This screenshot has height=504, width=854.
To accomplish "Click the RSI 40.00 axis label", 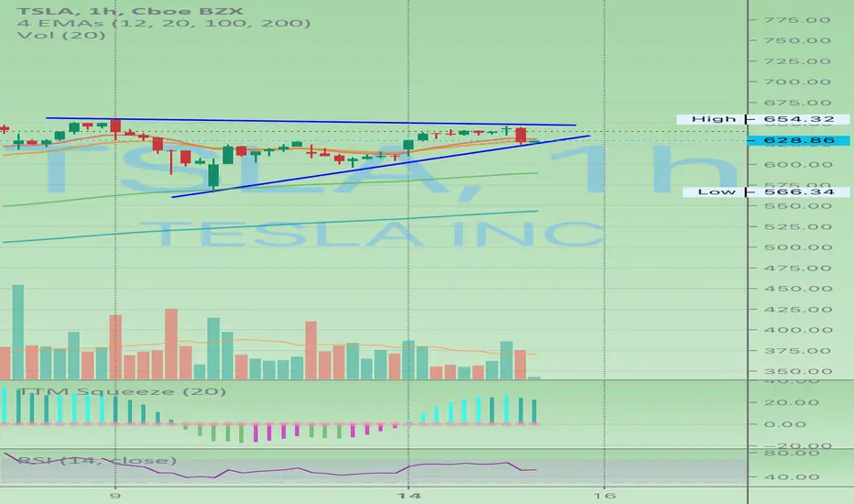I will pyautogui.click(x=792, y=477).
